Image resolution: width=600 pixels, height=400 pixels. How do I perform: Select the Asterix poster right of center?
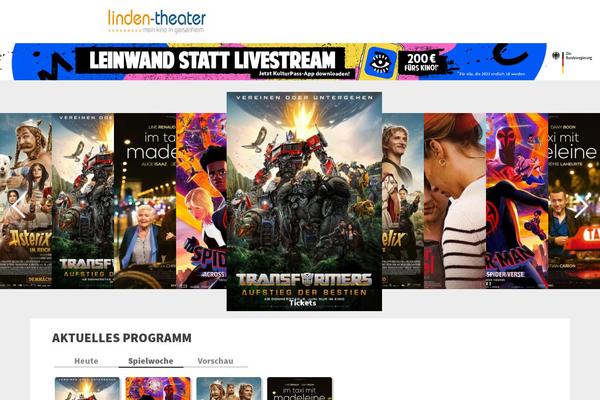pos(403,201)
